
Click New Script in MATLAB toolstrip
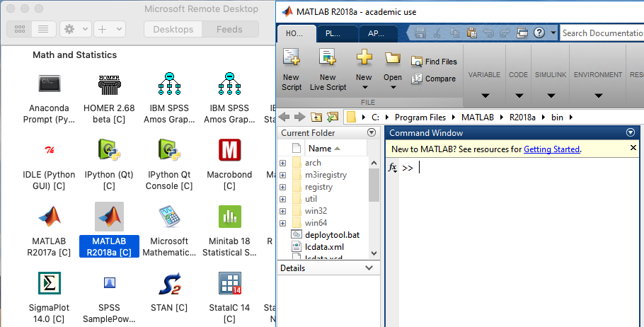coord(292,70)
